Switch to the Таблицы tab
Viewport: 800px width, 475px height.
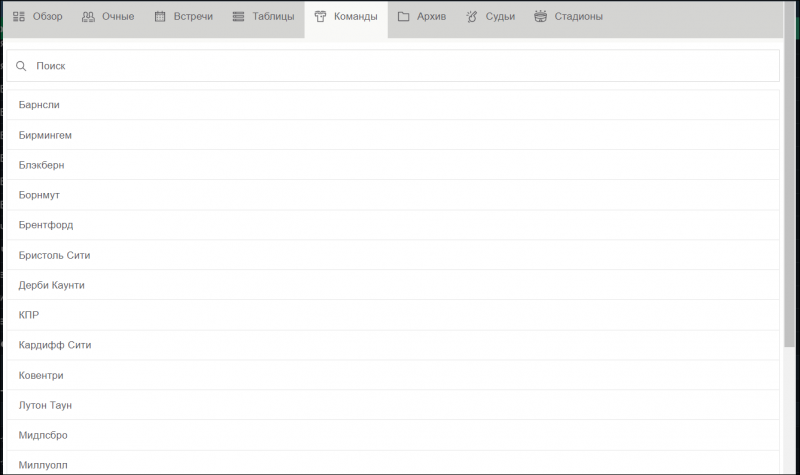click(263, 17)
